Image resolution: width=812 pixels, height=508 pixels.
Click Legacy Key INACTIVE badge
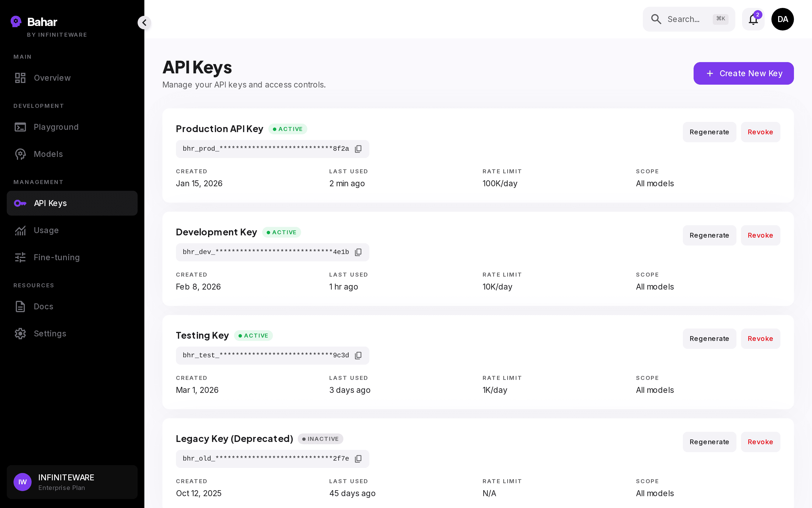[x=321, y=439]
